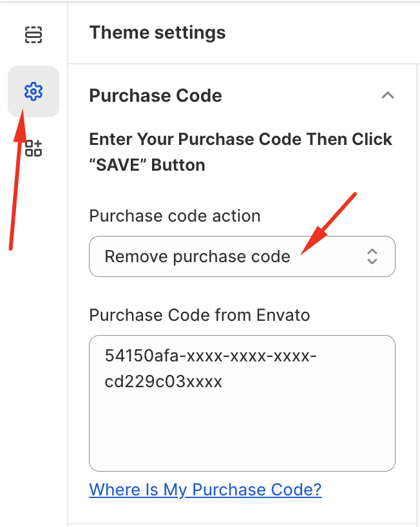Screen dimensions: 420x527
Task: Select the 'Remove purchase code' option text
Action: 197,256
